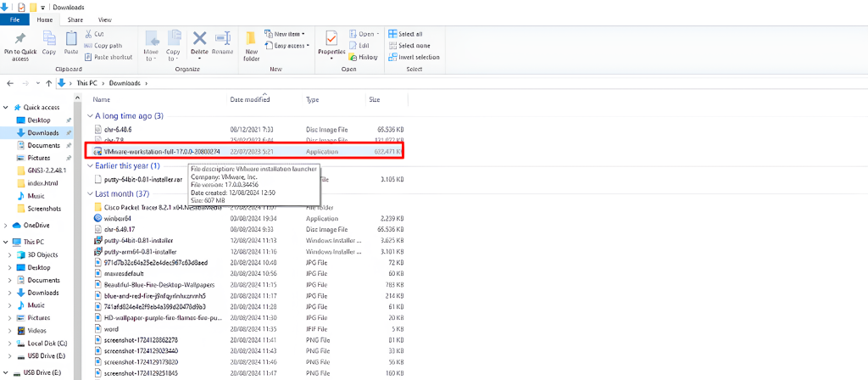Expand the OneDrive tree node
868x380 pixels.
pyautogui.click(x=6, y=225)
